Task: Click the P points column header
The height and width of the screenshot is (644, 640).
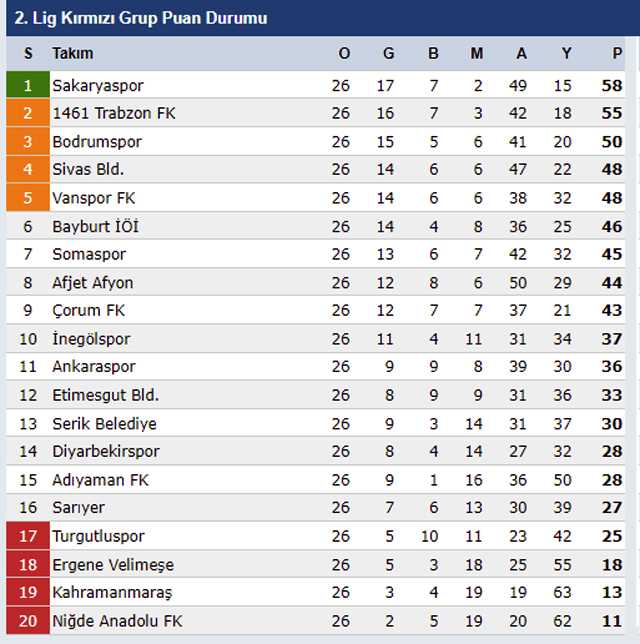Action: pyautogui.click(x=618, y=53)
